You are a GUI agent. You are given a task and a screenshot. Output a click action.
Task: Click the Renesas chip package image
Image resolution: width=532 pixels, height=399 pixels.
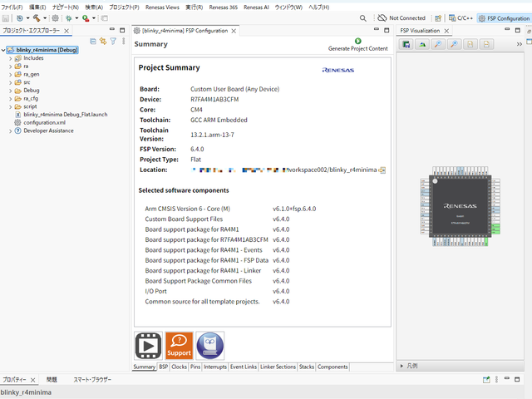tap(460, 206)
